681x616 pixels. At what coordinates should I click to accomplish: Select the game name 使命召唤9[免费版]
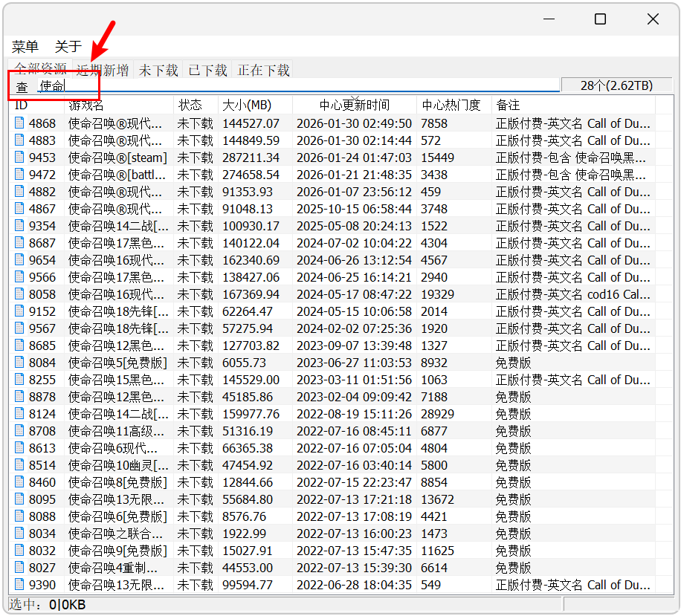117,551
